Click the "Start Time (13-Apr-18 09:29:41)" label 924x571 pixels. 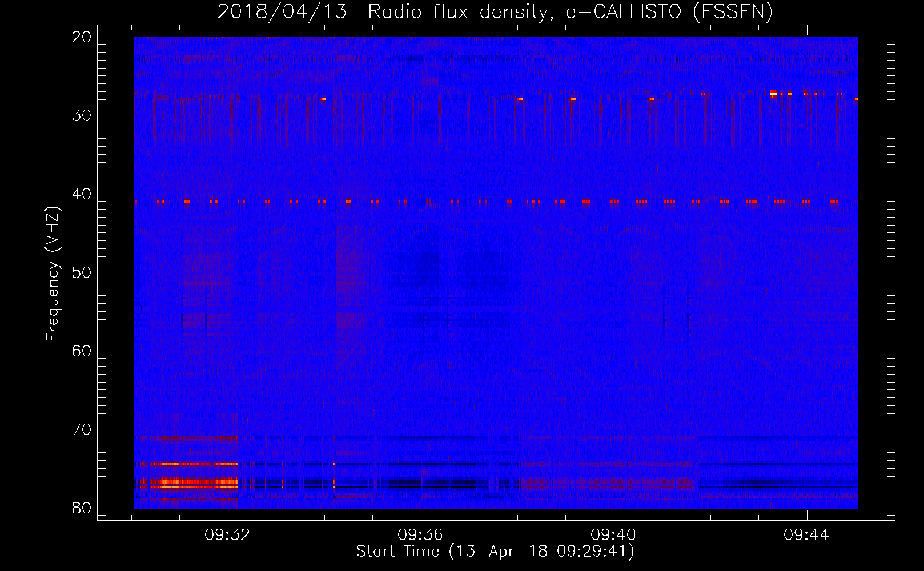point(495,552)
